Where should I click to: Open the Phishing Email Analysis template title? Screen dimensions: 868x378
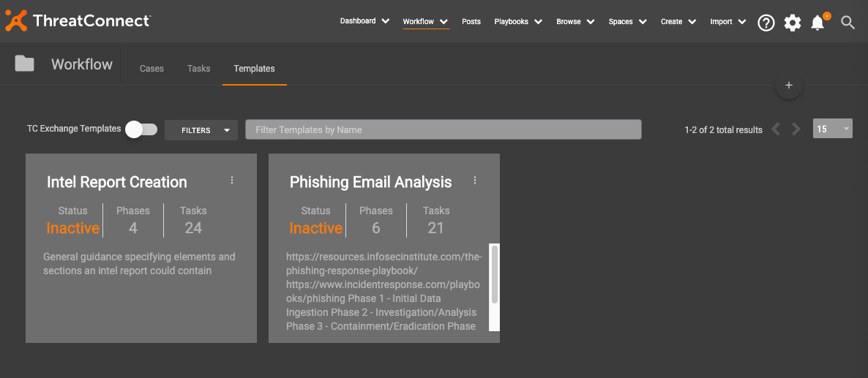pyautogui.click(x=371, y=182)
